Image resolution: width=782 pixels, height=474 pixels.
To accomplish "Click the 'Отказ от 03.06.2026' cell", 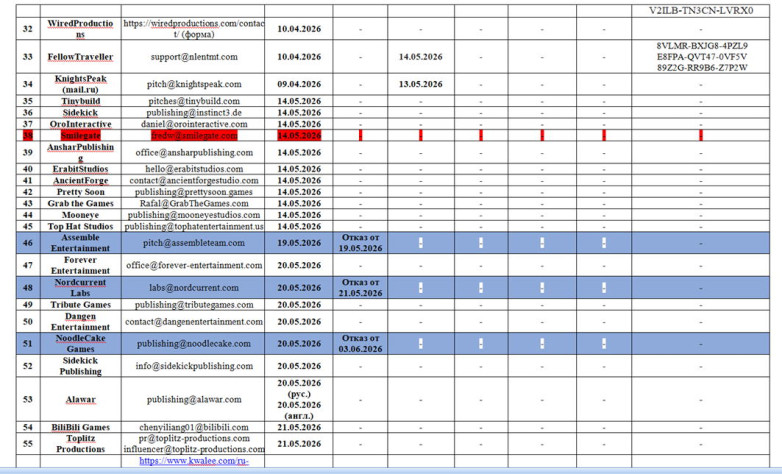I will (360, 344).
